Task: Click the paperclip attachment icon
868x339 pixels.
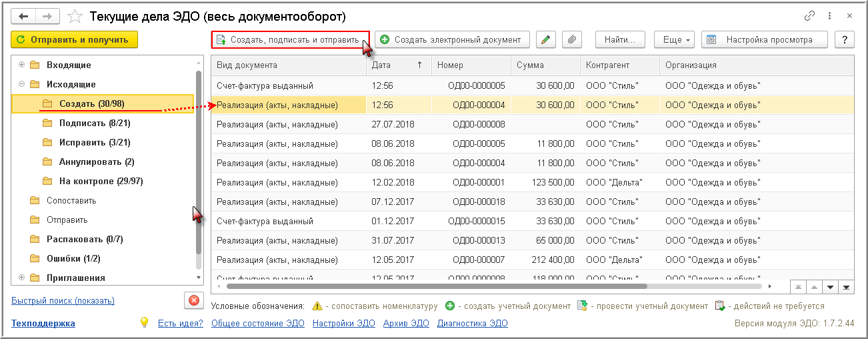Action: [571, 40]
